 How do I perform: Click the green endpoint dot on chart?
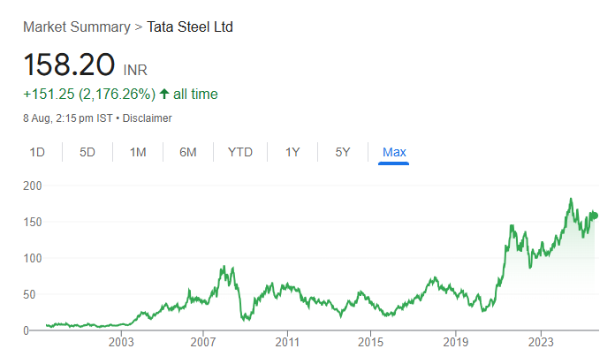(595, 216)
